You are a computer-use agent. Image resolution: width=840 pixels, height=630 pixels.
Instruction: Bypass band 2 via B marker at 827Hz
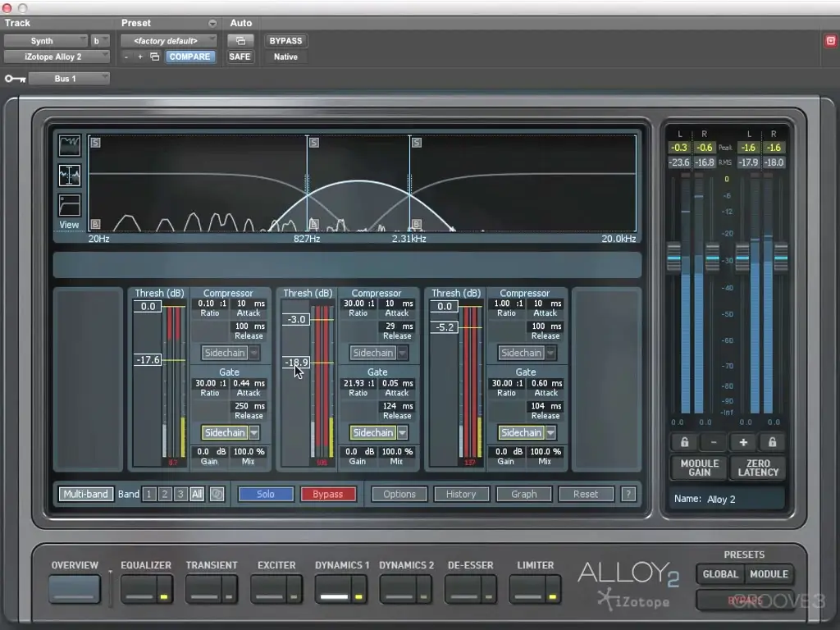pyautogui.click(x=314, y=224)
